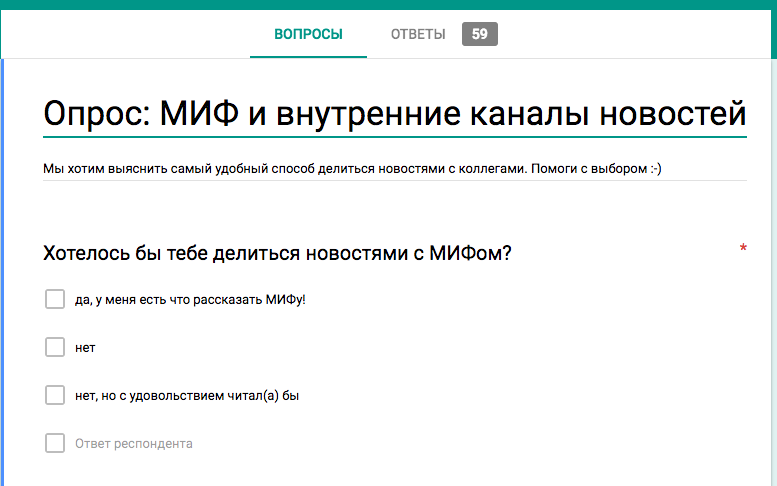Viewport: 777px width, 486px height.
Task: Click the blue left border of the form card
Action: tap(2, 270)
